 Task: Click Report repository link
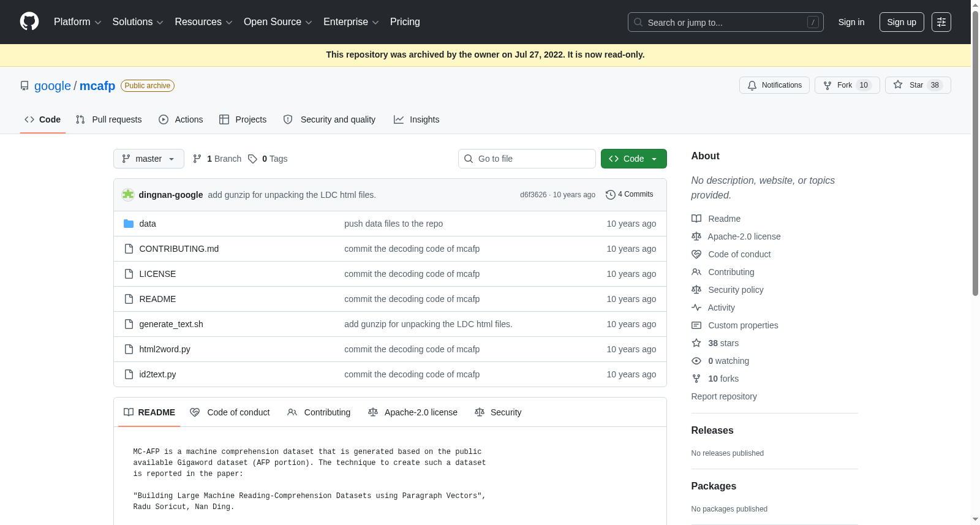point(724,396)
